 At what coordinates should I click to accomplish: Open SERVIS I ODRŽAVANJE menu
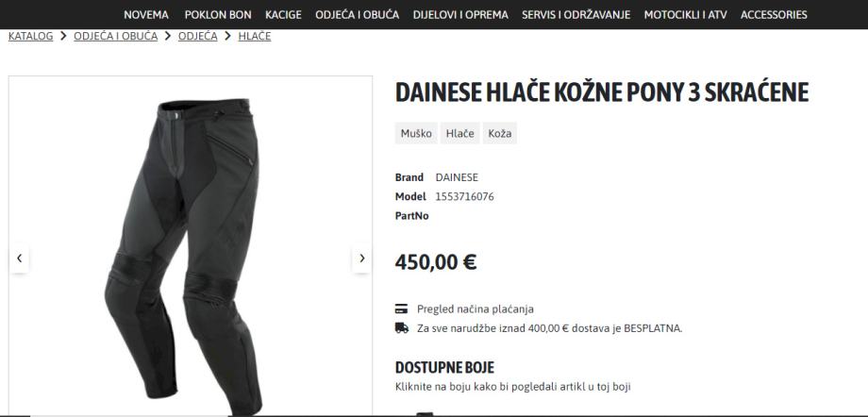pyautogui.click(x=576, y=15)
